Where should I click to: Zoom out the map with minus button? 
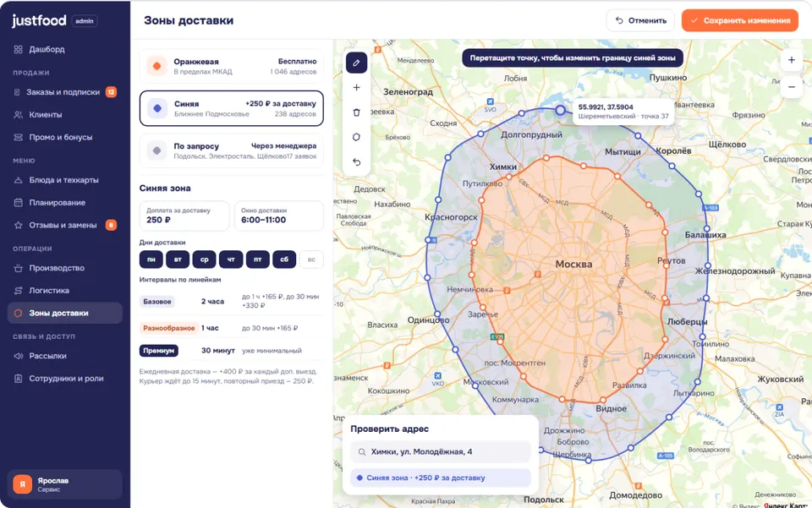pyautogui.click(x=792, y=87)
